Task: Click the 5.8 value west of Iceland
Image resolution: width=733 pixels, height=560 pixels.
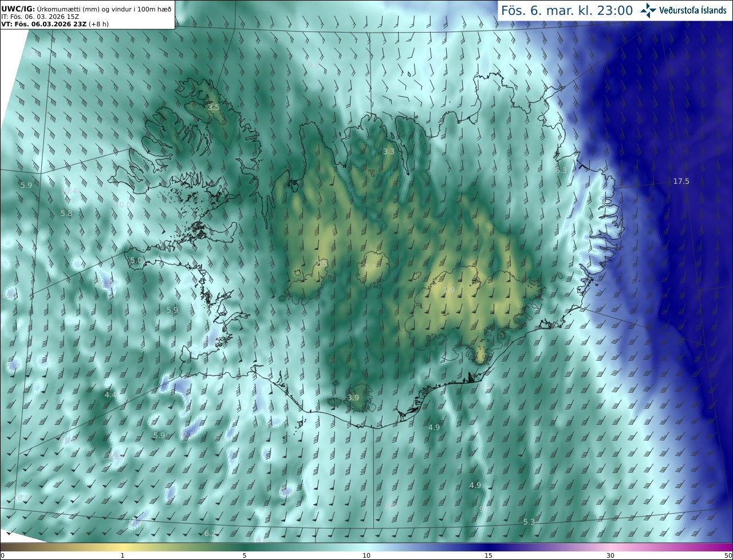Action: coord(66,214)
